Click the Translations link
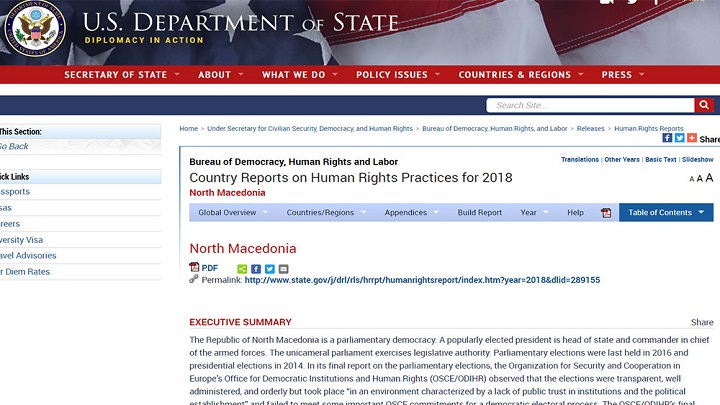The image size is (720, 405). [x=580, y=160]
